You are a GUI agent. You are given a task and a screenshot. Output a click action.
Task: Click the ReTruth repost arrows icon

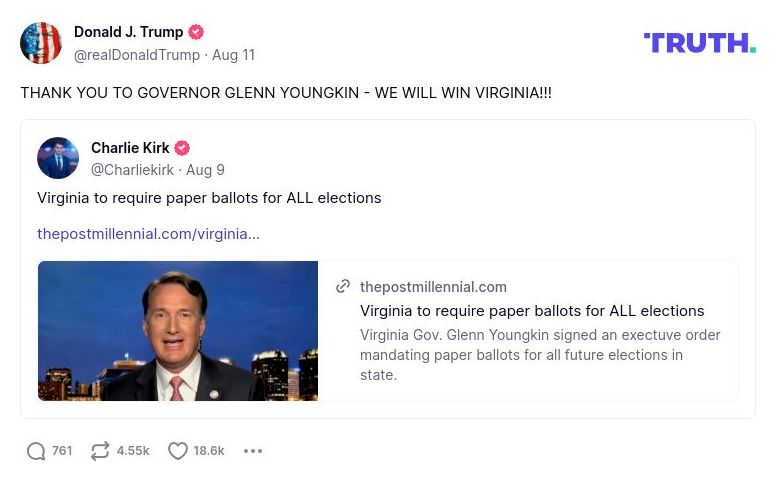click(x=100, y=451)
